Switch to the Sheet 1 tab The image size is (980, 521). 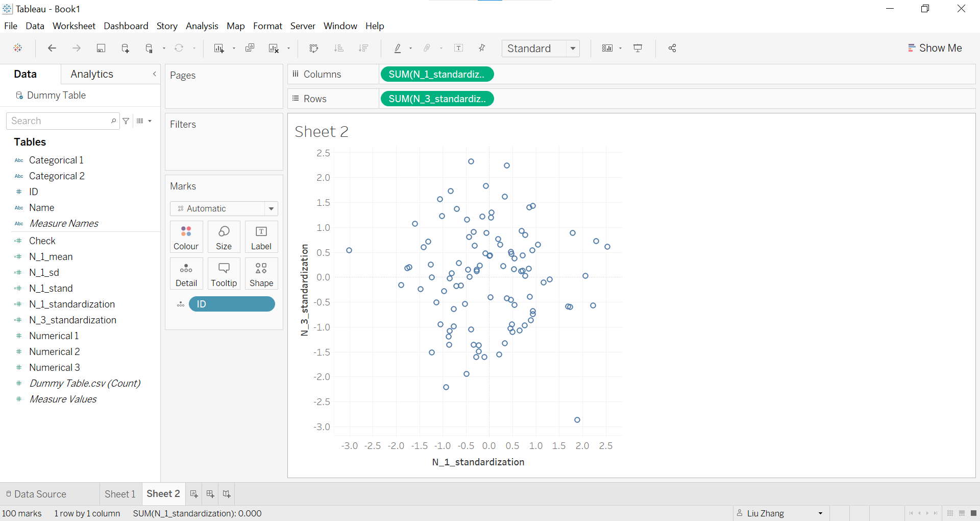pos(120,494)
